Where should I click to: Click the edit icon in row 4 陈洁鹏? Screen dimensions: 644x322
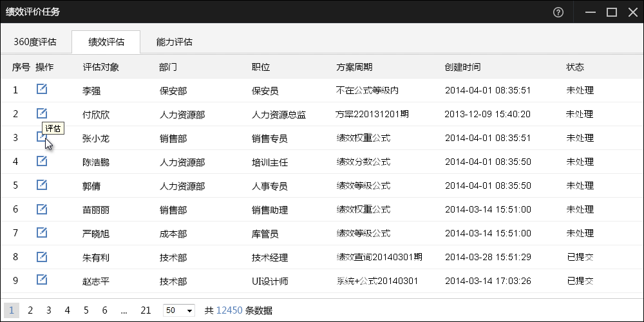click(42, 161)
